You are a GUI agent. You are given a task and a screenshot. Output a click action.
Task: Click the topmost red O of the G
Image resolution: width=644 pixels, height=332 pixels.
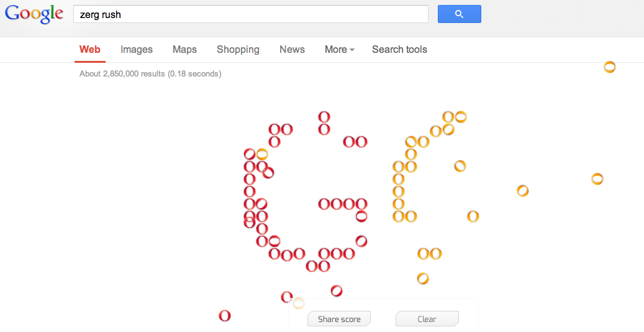324,117
